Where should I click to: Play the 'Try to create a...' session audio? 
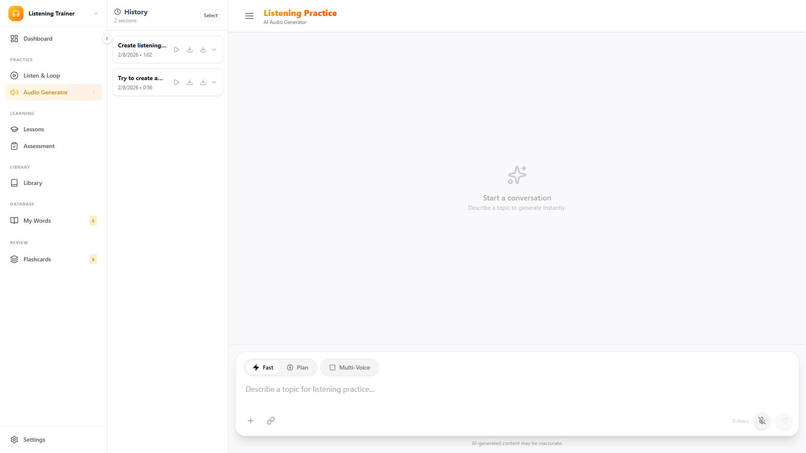tap(176, 82)
